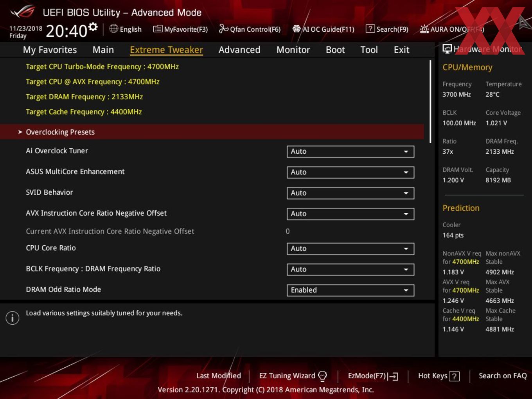532x399 pixels.
Task: Click the Ai Overclock Tuner label
Action: tap(57, 151)
